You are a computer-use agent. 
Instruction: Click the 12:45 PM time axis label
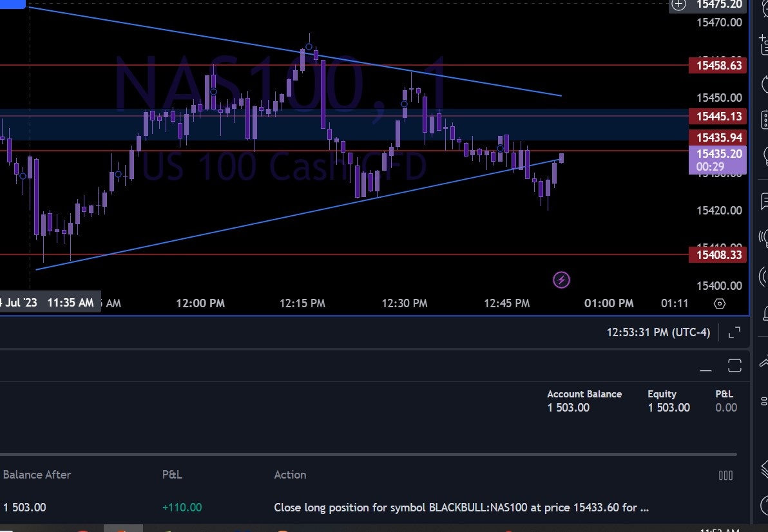pos(507,303)
